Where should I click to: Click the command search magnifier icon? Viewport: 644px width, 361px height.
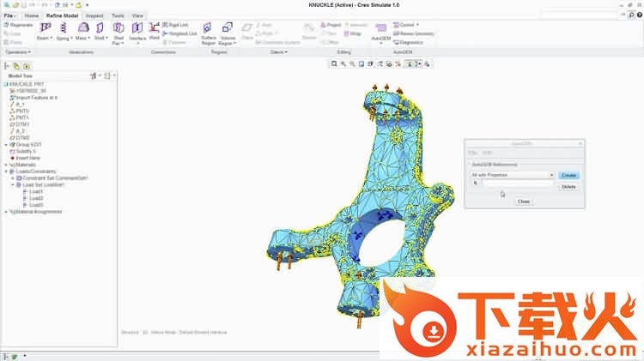[632, 15]
